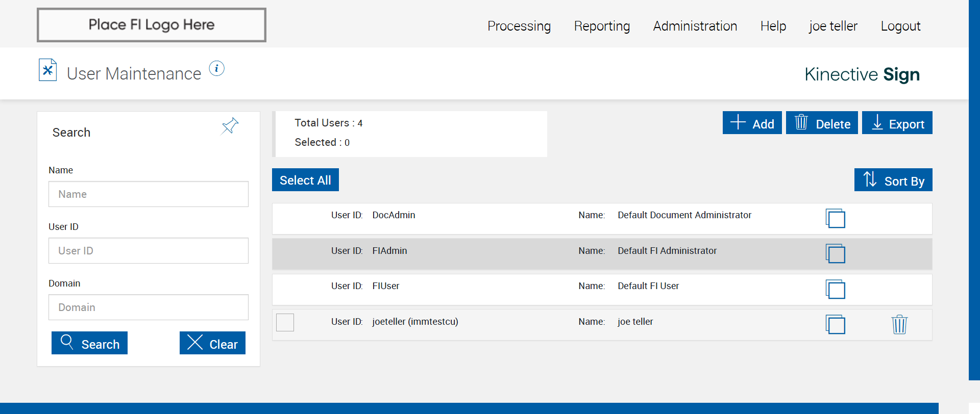Image resolution: width=980 pixels, height=414 pixels.
Task: Copy the joeteller user entry
Action: click(x=835, y=325)
